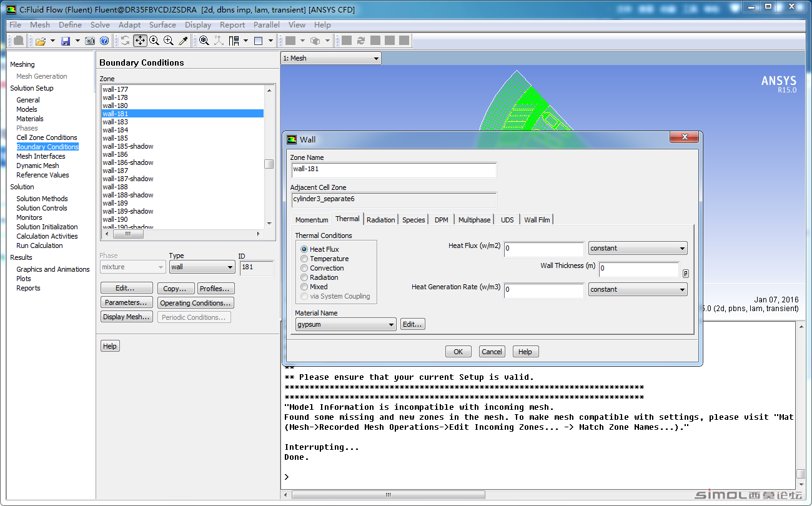Open zone Type wall dropdown
812x506 pixels.
[202, 267]
